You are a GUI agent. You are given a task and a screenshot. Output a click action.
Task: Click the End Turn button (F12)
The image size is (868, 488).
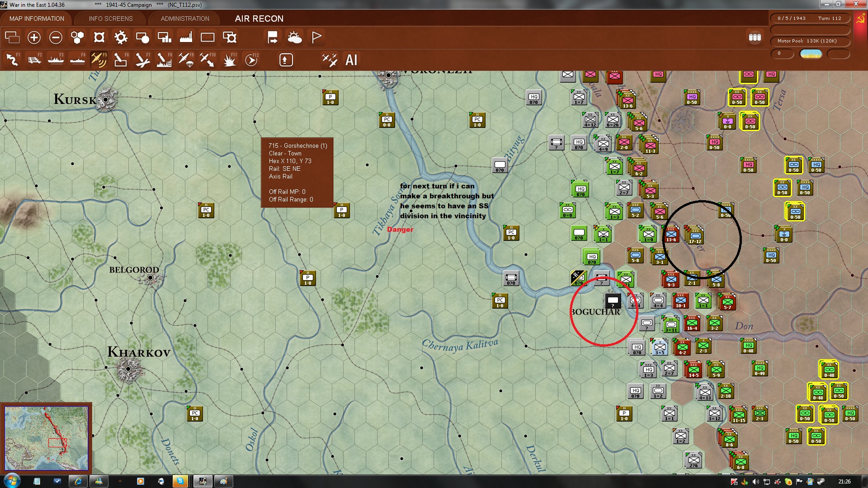tap(251, 60)
